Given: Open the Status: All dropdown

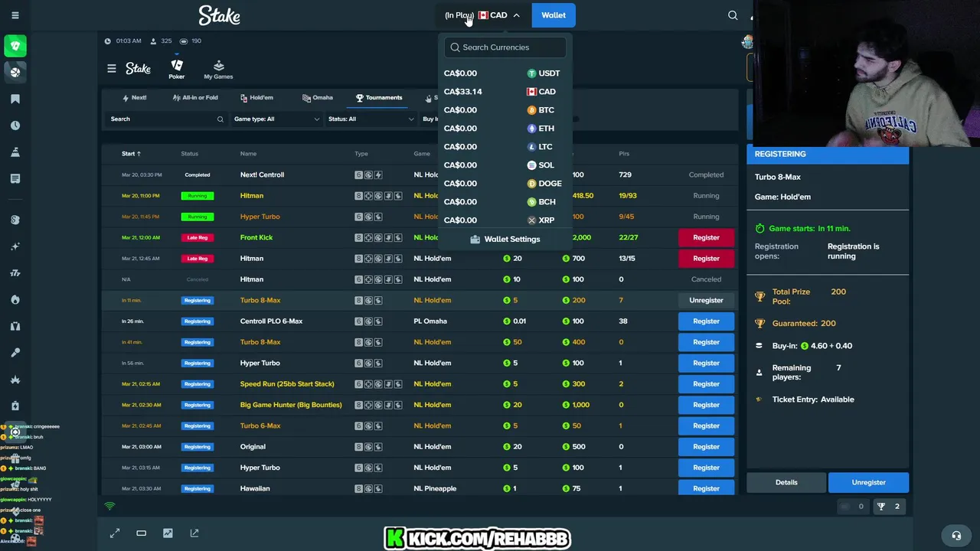Looking at the screenshot, I should [371, 119].
